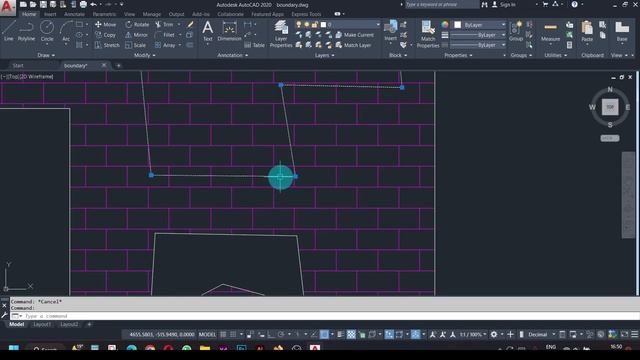Expand the Layers panel

tap(324, 55)
